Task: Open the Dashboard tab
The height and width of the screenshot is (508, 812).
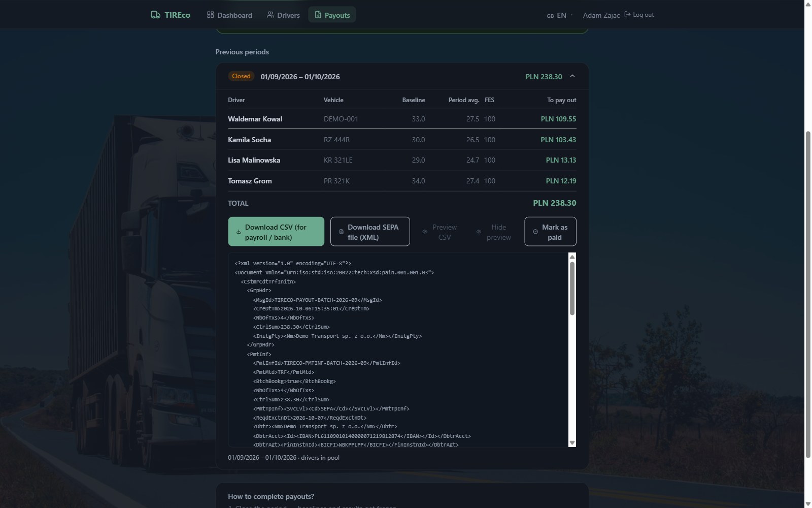Action: [229, 15]
